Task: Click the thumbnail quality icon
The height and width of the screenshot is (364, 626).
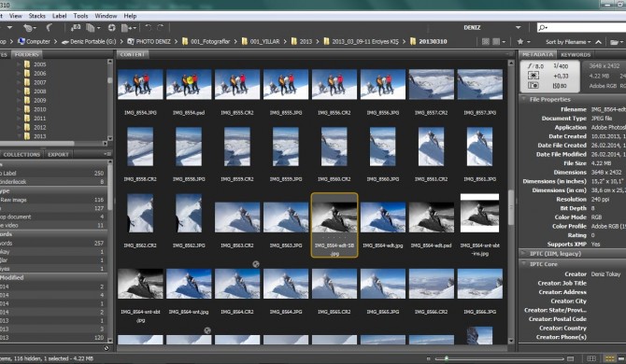Action: pyautogui.click(x=486, y=41)
